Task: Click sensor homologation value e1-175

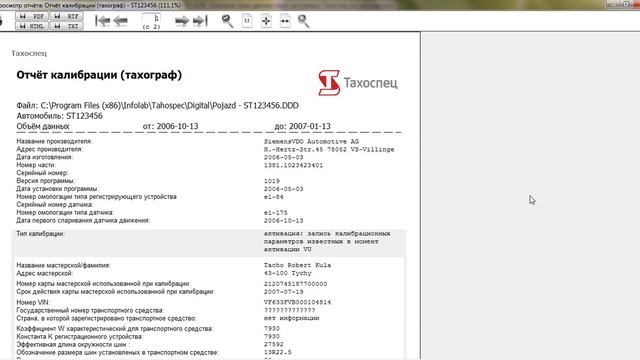Action: [276, 213]
